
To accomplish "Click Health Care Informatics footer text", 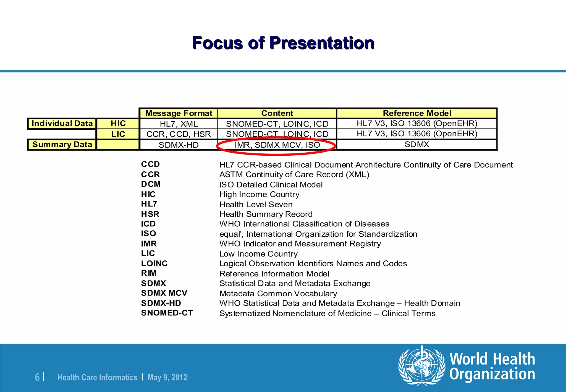I will [x=97, y=377].
